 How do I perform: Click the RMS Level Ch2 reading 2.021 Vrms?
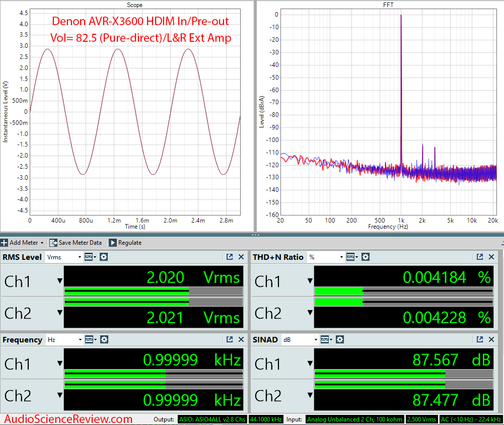193,318
